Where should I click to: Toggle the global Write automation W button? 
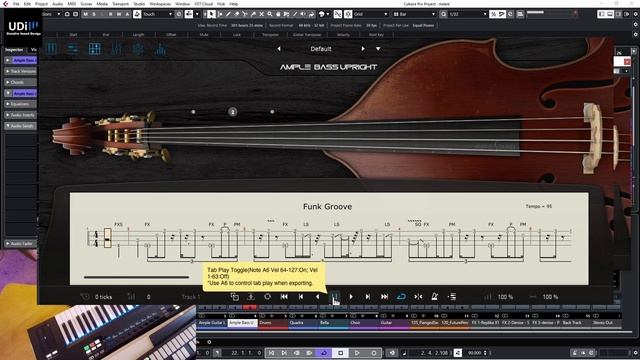click(119, 14)
